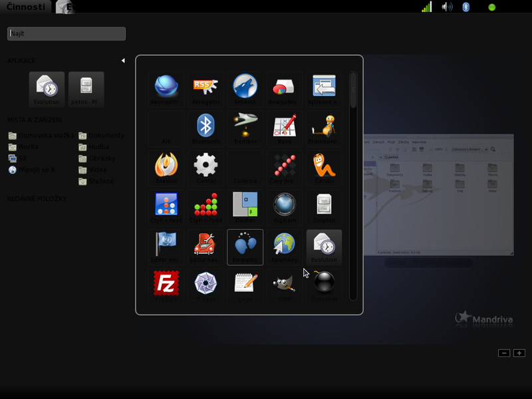Launch Akonaditray from the application grid
This screenshot has height=399, width=532.
[166, 89]
